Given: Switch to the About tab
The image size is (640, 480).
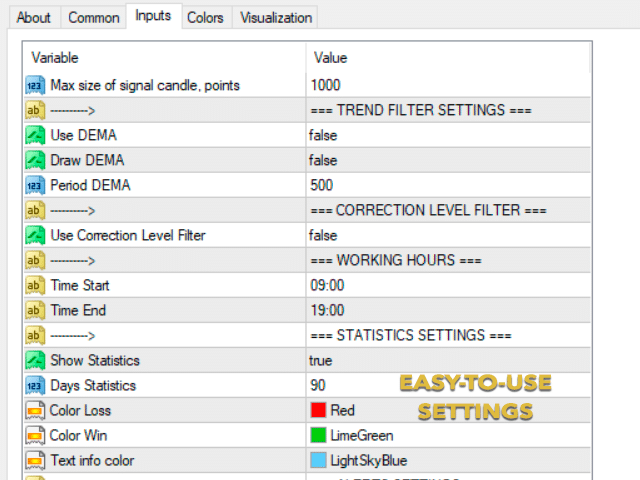Looking at the screenshot, I should pos(34,18).
